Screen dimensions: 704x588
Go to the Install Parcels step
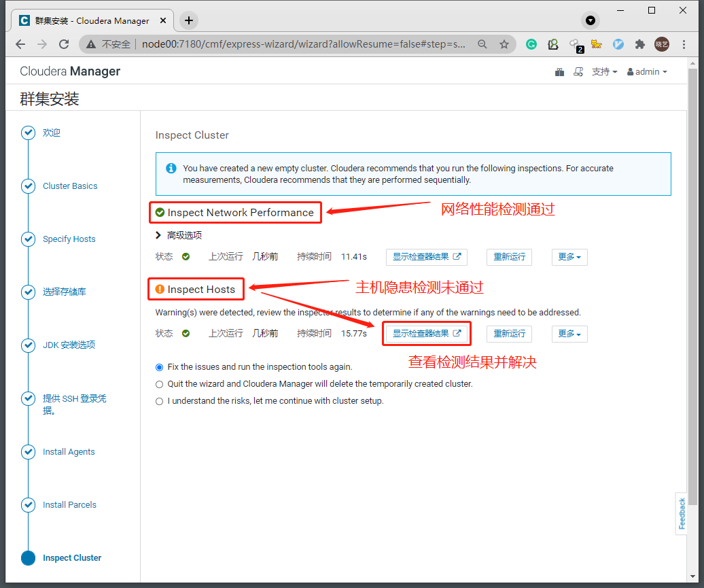tap(69, 505)
